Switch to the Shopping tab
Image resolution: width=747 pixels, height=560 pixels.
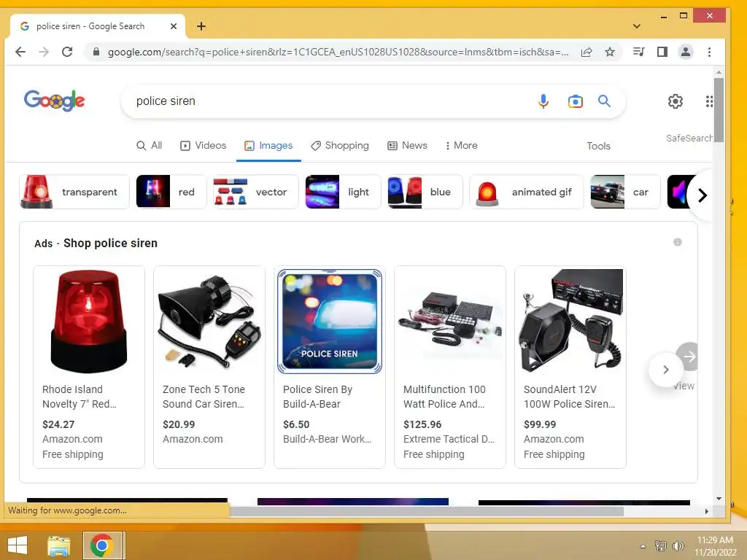(339, 146)
